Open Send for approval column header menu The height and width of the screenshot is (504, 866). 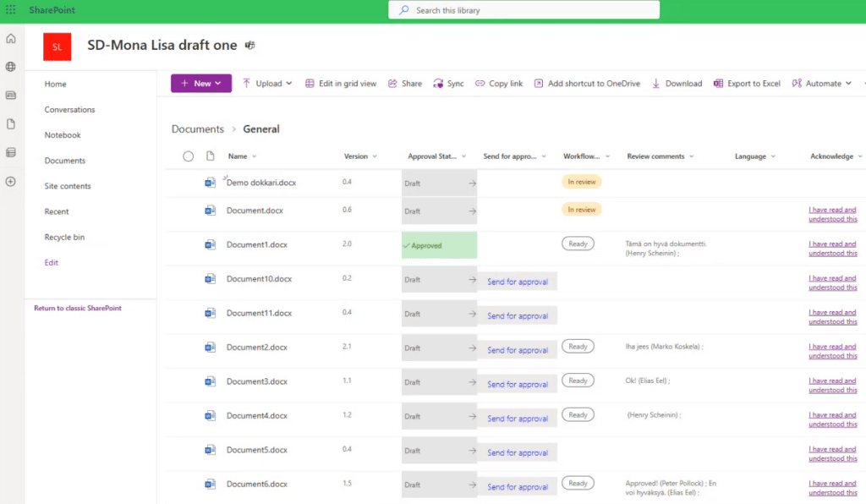pyautogui.click(x=515, y=156)
